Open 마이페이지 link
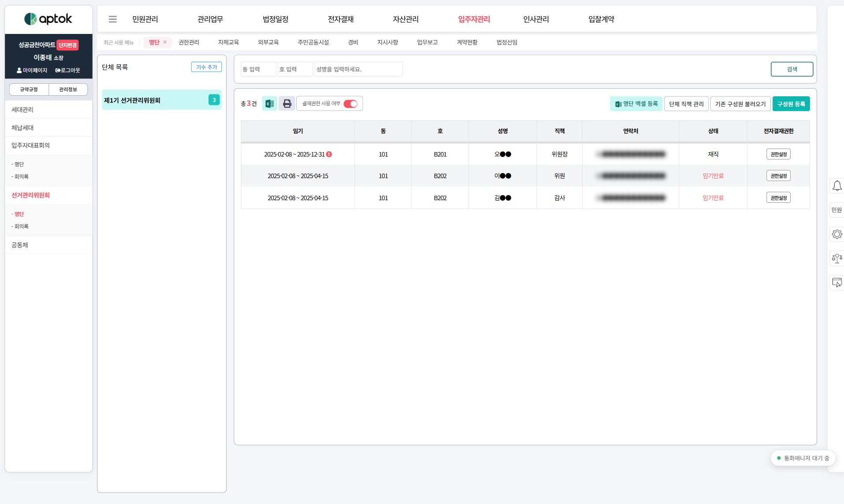This screenshot has height=504, width=844. pyautogui.click(x=32, y=71)
